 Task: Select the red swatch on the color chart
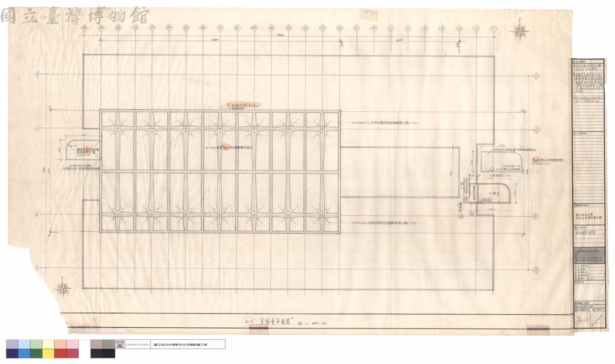[x=61, y=353]
